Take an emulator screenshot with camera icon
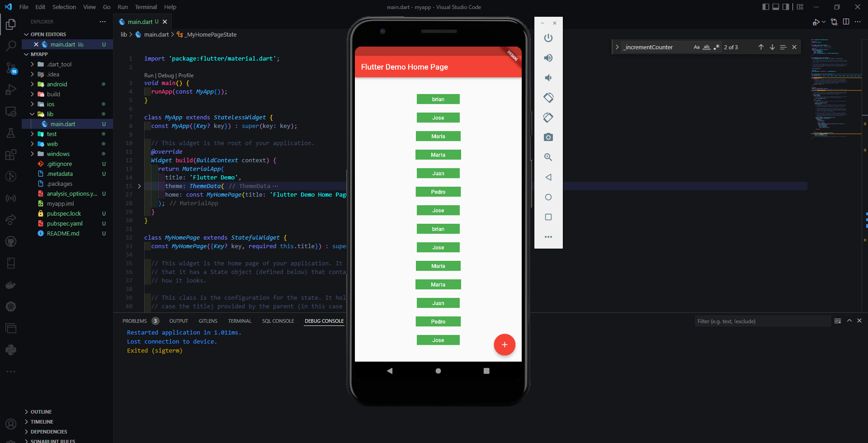Viewport: 868px width, 443px height. coord(548,137)
